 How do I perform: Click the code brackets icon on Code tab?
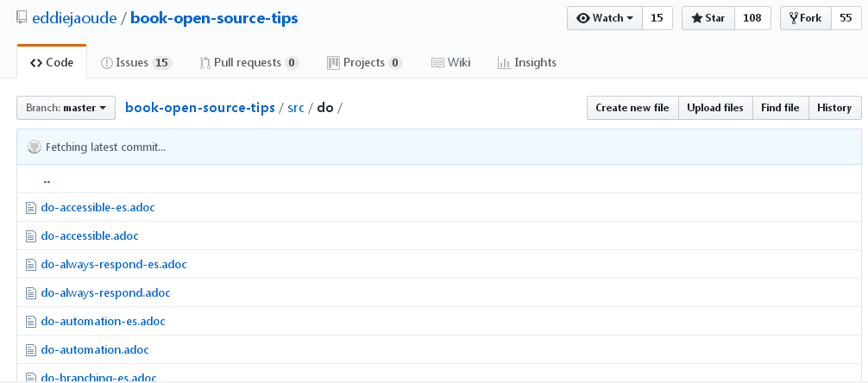click(x=36, y=63)
